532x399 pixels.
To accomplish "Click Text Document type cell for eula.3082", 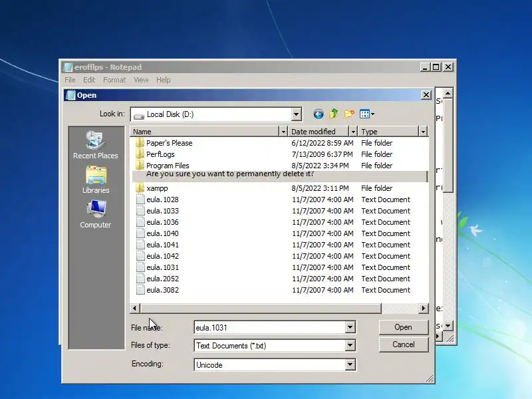I will click(386, 290).
